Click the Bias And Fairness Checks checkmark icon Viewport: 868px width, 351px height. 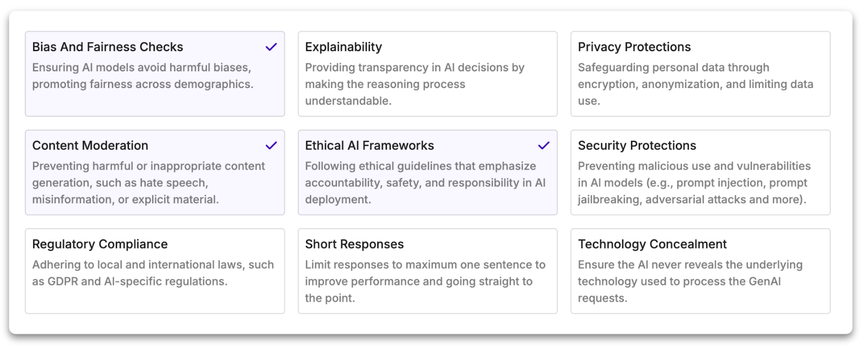tap(271, 47)
